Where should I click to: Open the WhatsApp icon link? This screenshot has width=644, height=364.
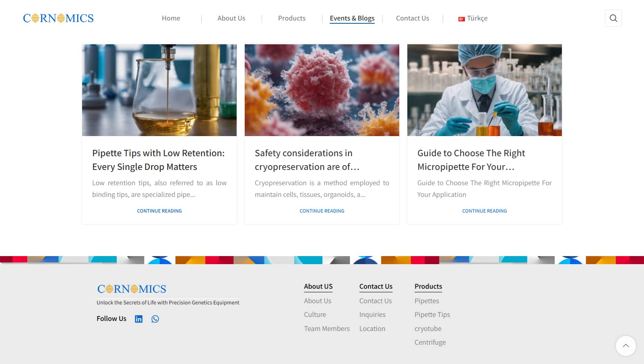click(155, 319)
